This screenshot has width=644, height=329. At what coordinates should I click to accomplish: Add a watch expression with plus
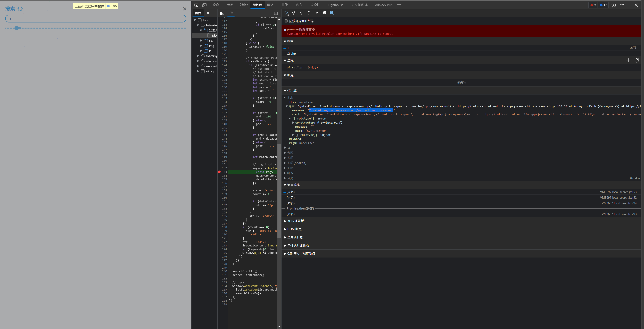click(628, 60)
